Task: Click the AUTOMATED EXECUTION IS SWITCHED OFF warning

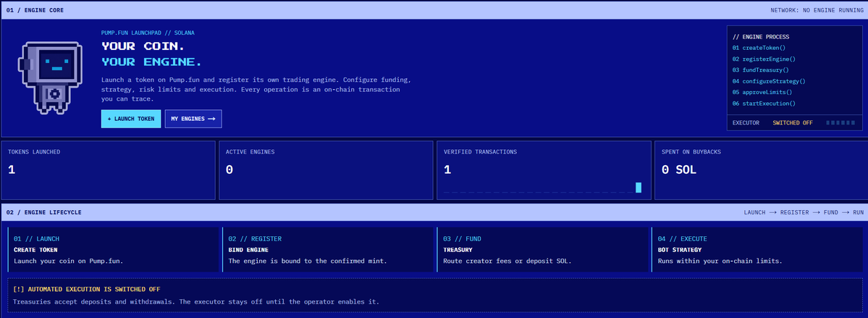Action: pos(87,289)
